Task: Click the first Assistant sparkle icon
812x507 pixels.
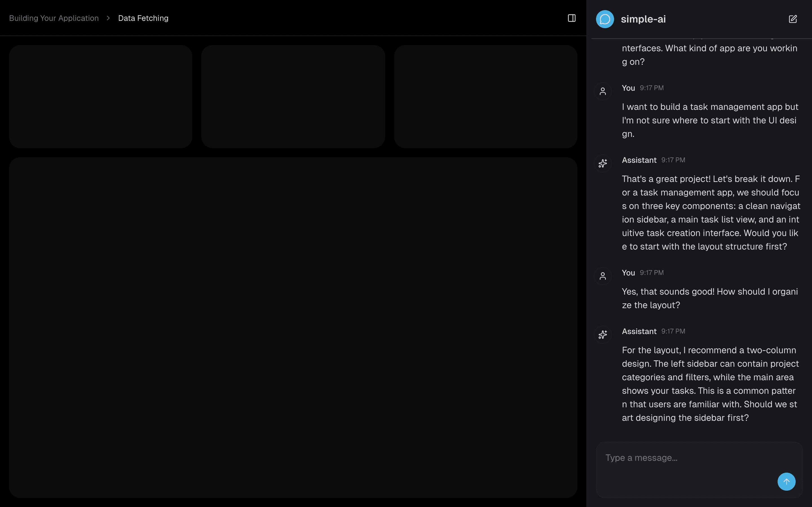Action: [x=603, y=163]
